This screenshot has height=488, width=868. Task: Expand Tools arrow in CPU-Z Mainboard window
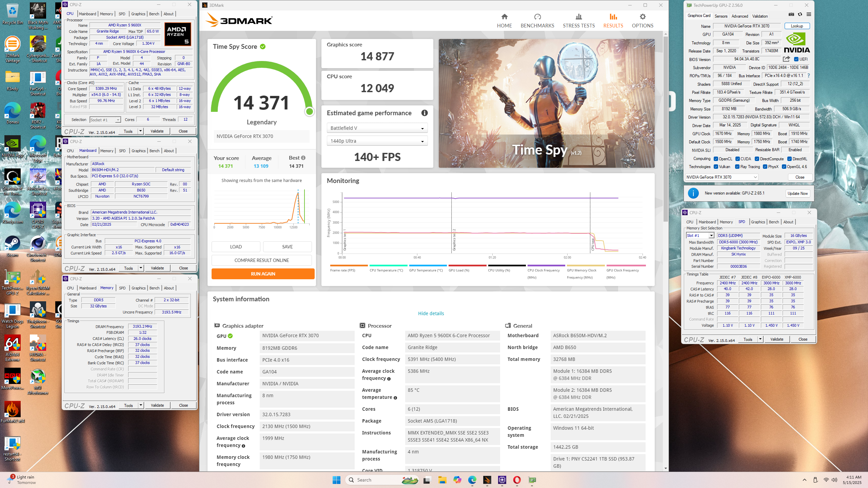141,268
